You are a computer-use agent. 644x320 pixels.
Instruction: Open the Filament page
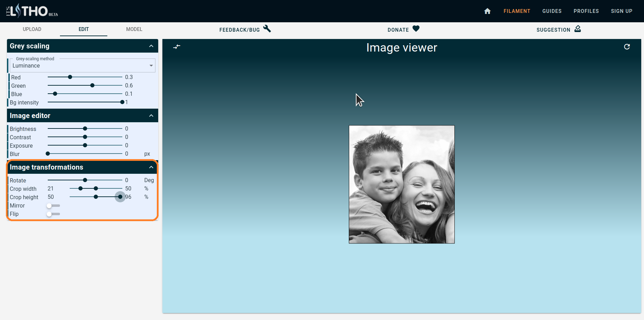517,11
